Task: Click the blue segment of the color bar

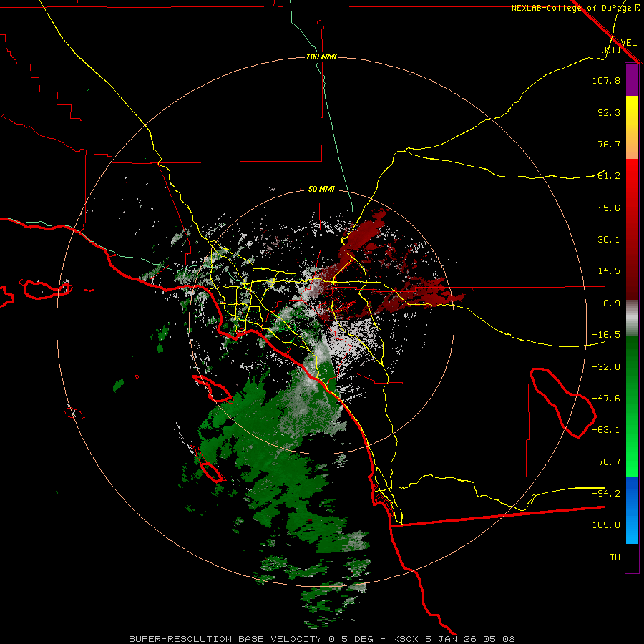Action: tap(632, 510)
